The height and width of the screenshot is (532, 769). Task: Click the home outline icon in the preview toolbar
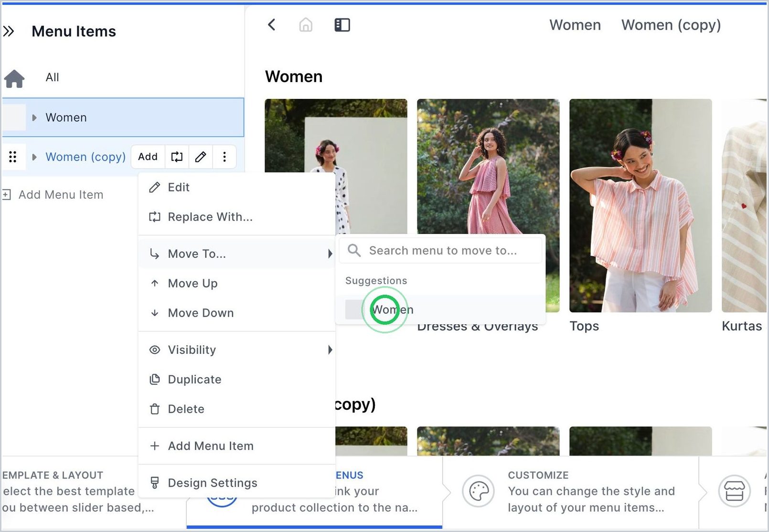coord(306,25)
